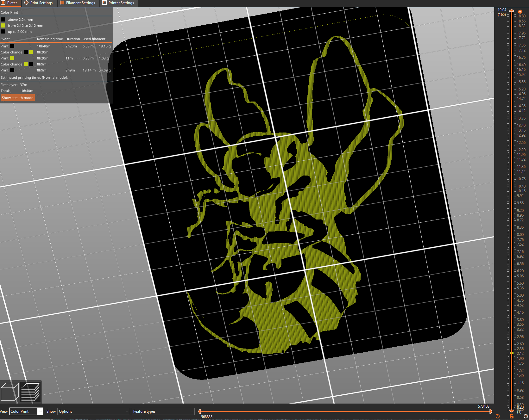Click the horizontal slider reset arrow icon
Viewport: 529px width, 420px height.
(498, 416)
